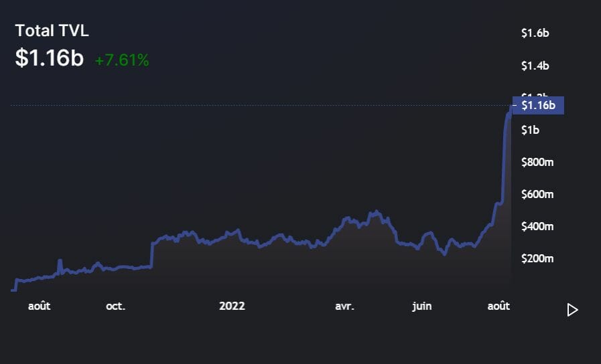Click the highlighted $1.16b axis price tag
Screen dimensions: 601x364
pyautogui.click(x=537, y=105)
